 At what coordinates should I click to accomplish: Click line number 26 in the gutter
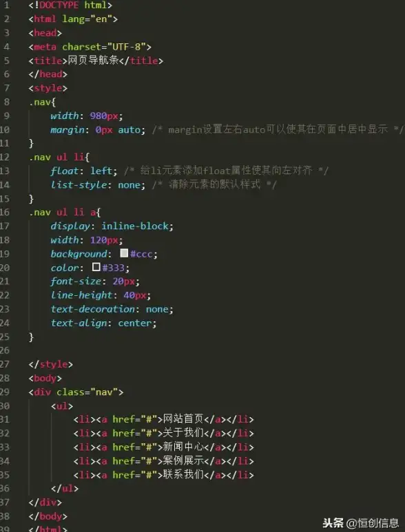pos(5,350)
